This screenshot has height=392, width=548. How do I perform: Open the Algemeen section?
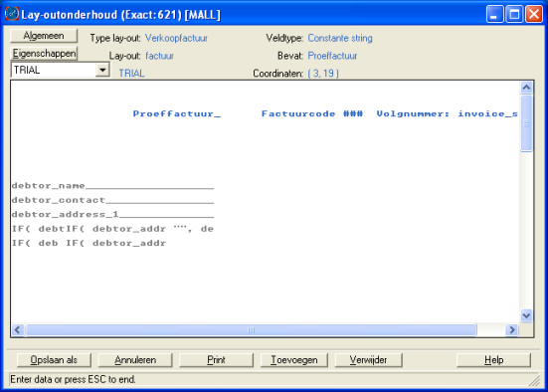[44, 36]
